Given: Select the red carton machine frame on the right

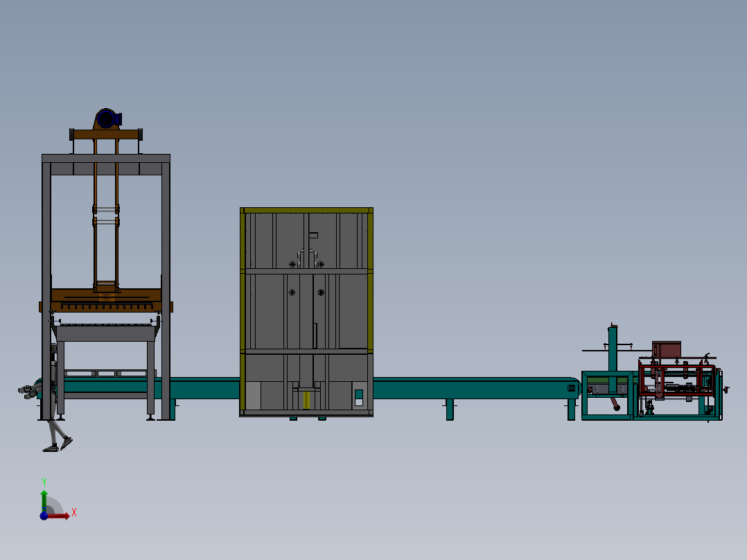Looking at the screenshot, I should click(x=676, y=380).
